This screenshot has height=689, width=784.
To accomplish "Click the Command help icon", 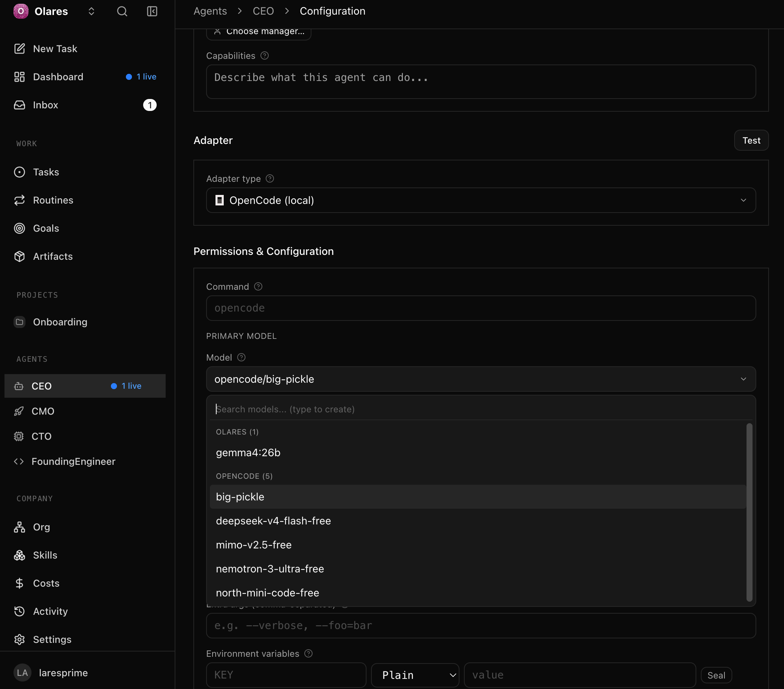I will pyautogui.click(x=258, y=286).
